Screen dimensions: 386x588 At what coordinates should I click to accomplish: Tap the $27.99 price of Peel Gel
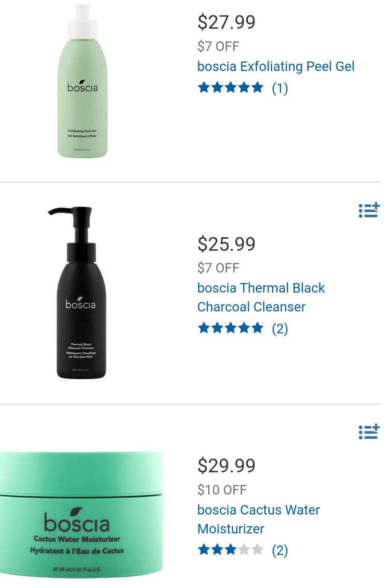[226, 22]
